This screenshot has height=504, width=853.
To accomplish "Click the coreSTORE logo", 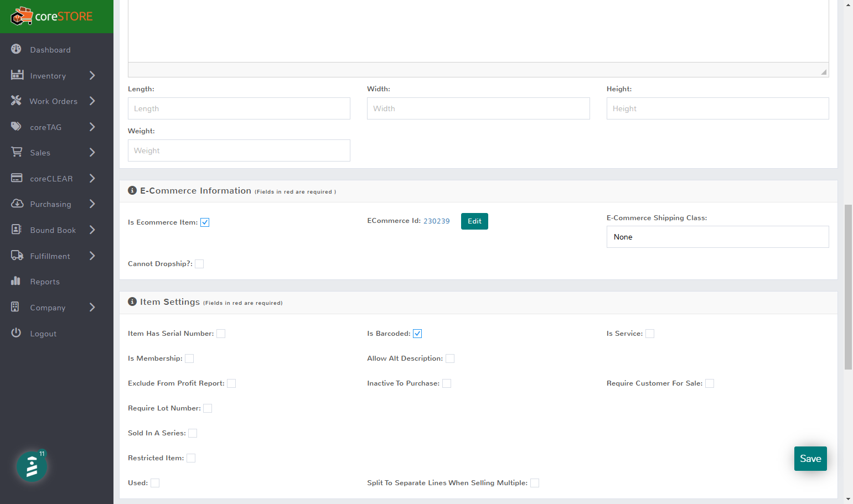I will click(x=51, y=17).
